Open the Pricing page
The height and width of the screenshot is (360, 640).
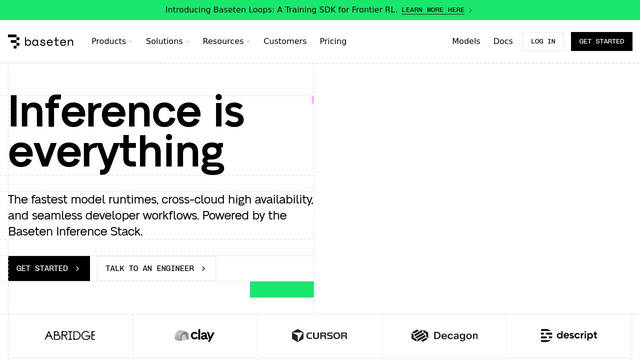(333, 41)
